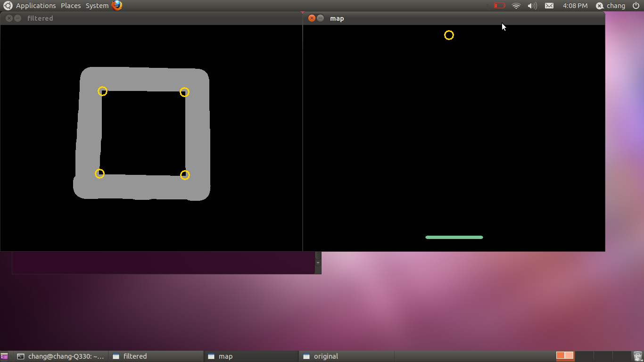Click the terminal scrollbar down arrow
The height and width of the screenshot is (362, 644).
[x=318, y=263]
